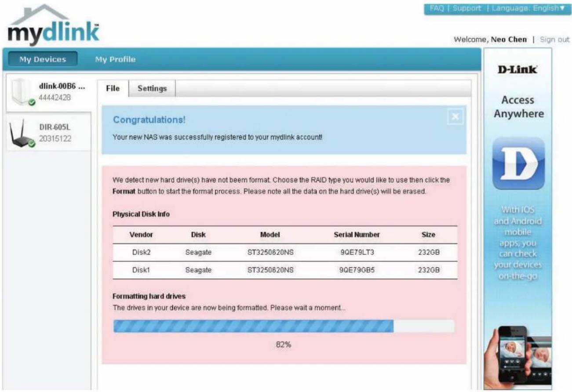Click ST3250620NS in the Disk1 row
This screenshot has height=392, width=572.
[270, 270]
